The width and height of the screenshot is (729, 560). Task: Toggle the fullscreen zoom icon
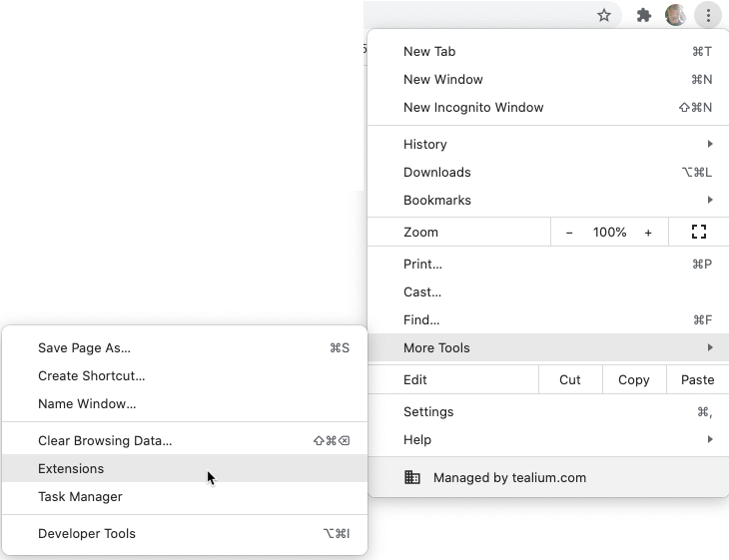tap(699, 232)
